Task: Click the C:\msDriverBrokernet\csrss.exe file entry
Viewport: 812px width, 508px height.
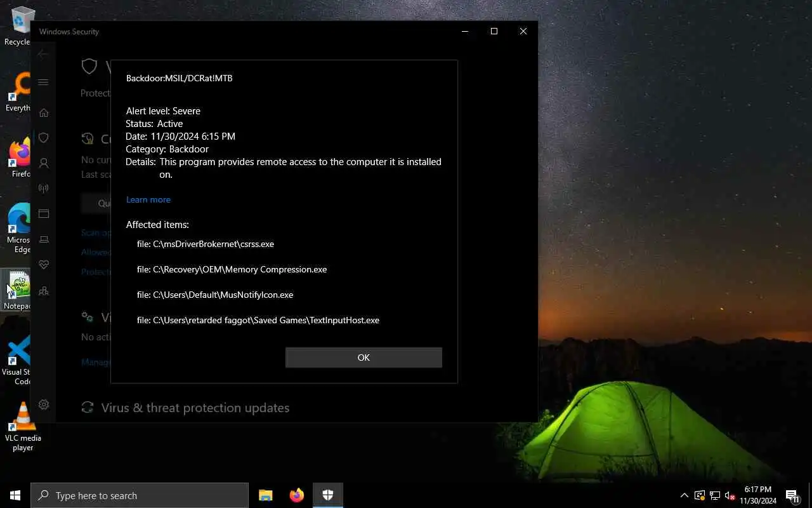Action: click(x=206, y=244)
